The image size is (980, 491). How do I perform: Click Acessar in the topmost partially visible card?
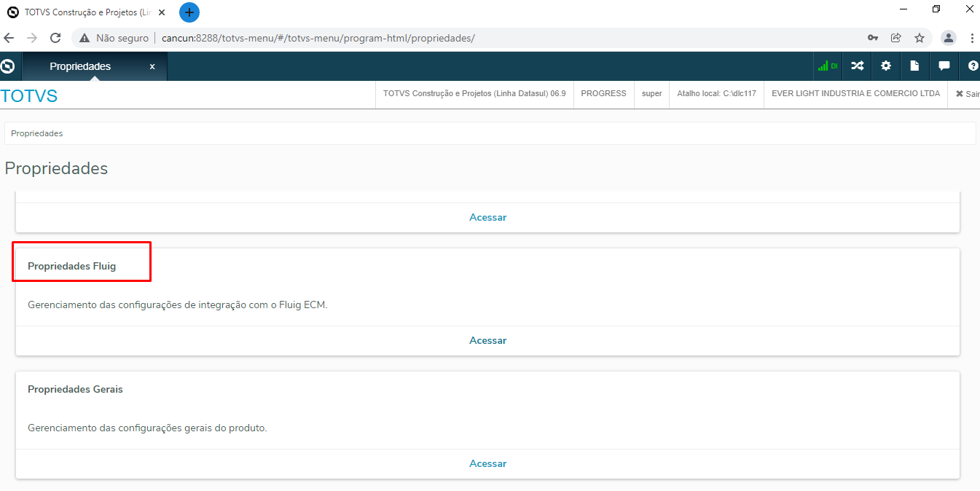487,217
